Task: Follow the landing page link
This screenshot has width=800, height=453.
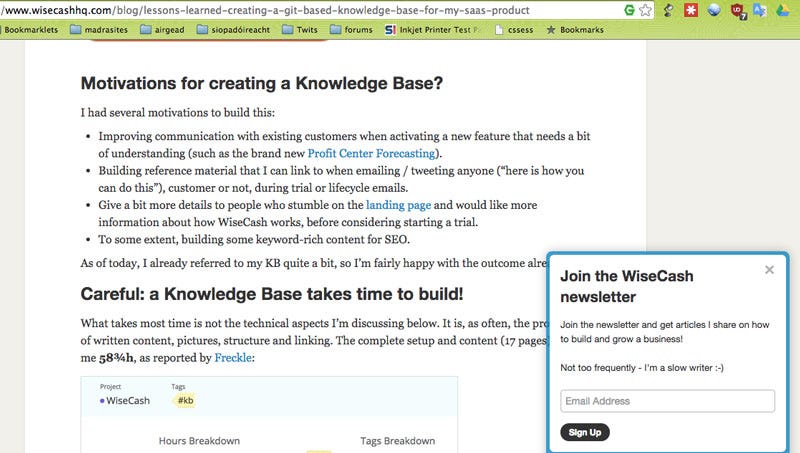Action: (398, 205)
